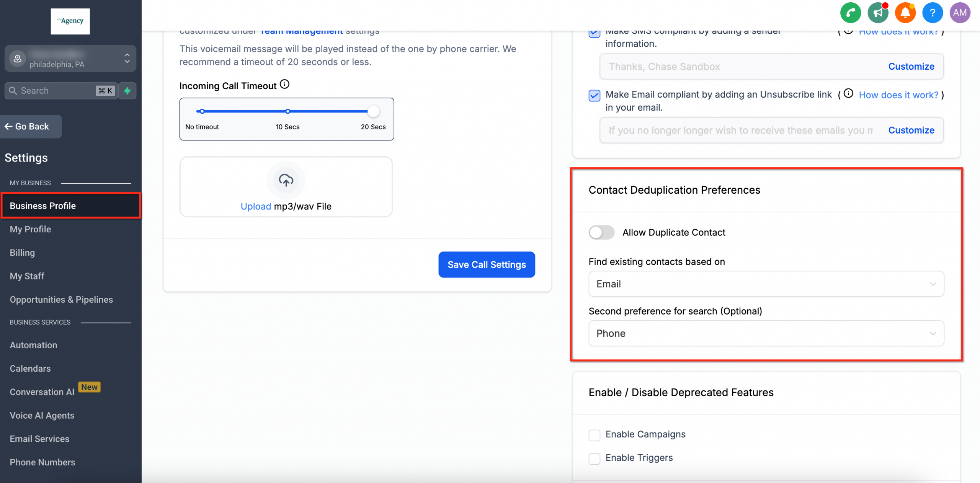980x483 pixels.
Task: Open Business Profile settings
Action: pos(42,206)
